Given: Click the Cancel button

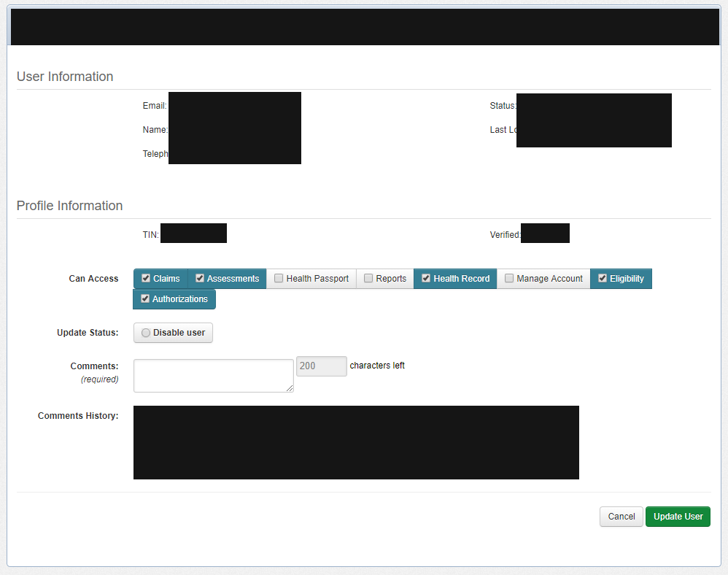Looking at the screenshot, I should tap(621, 517).
